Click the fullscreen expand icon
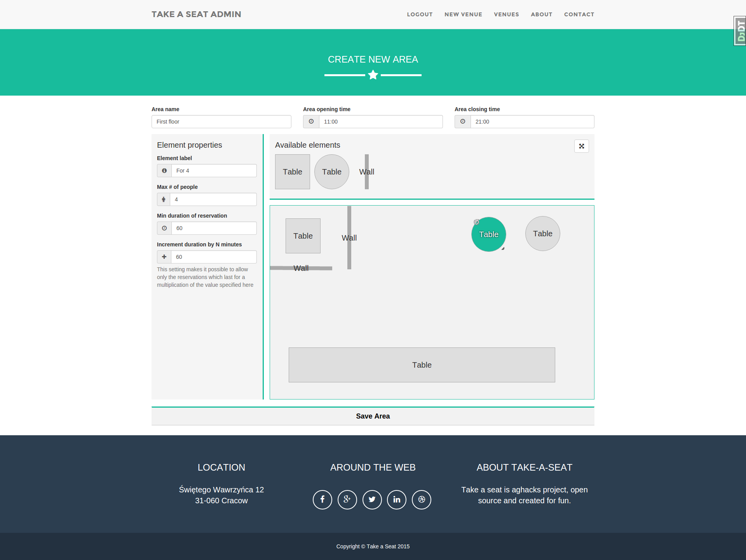The image size is (746, 560). click(581, 146)
